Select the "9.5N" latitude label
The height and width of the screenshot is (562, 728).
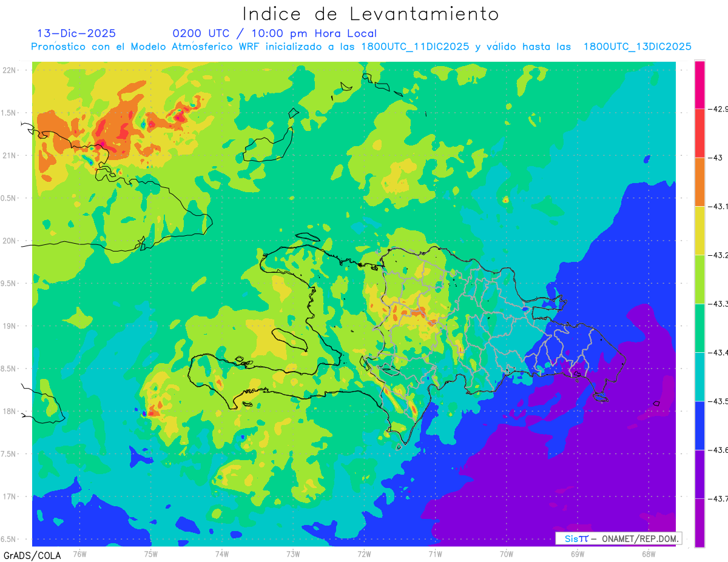pos(9,283)
